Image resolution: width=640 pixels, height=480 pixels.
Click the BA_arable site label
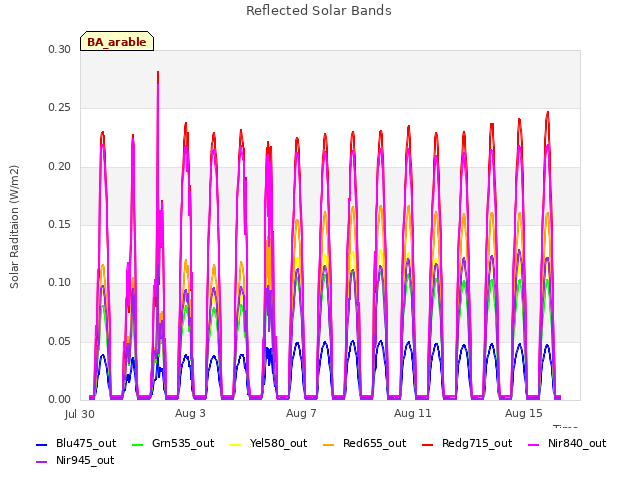pyautogui.click(x=117, y=42)
